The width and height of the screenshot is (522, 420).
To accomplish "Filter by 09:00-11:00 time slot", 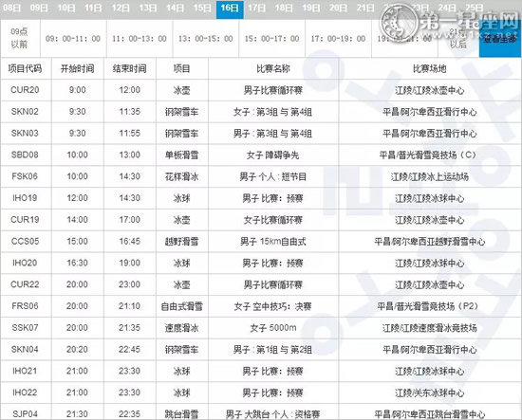I will (x=73, y=39).
